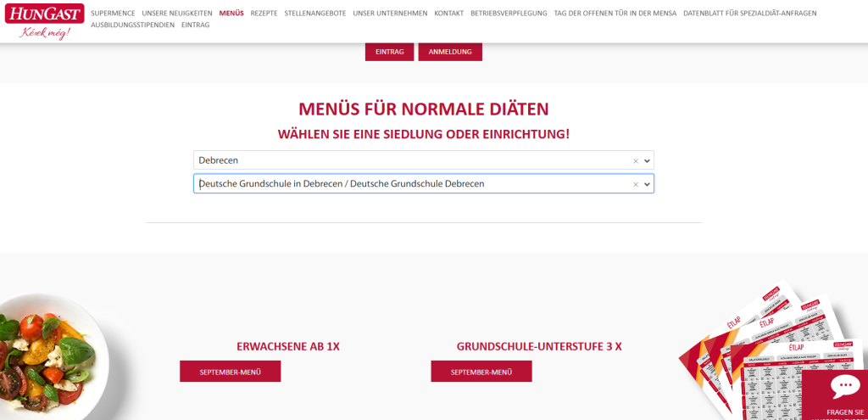Open September-Menü for Erwachsene AB 1X
The height and width of the screenshot is (420, 868).
click(x=230, y=372)
